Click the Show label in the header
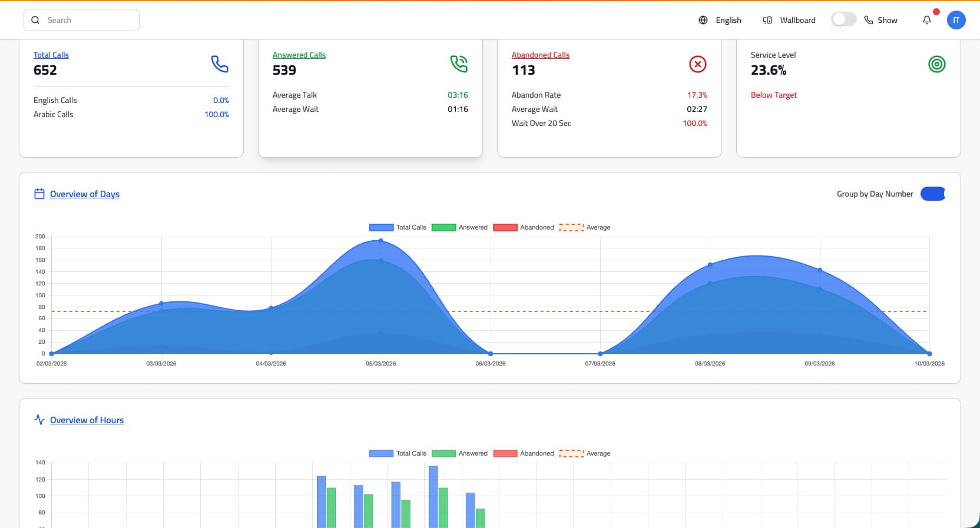The height and width of the screenshot is (528, 980). point(888,20)
